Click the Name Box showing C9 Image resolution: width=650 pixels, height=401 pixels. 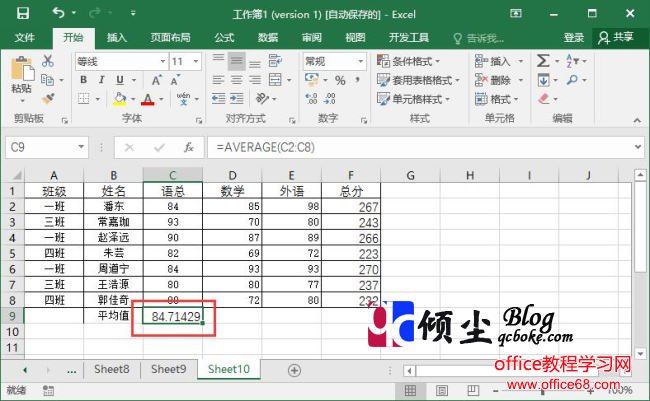46,147
